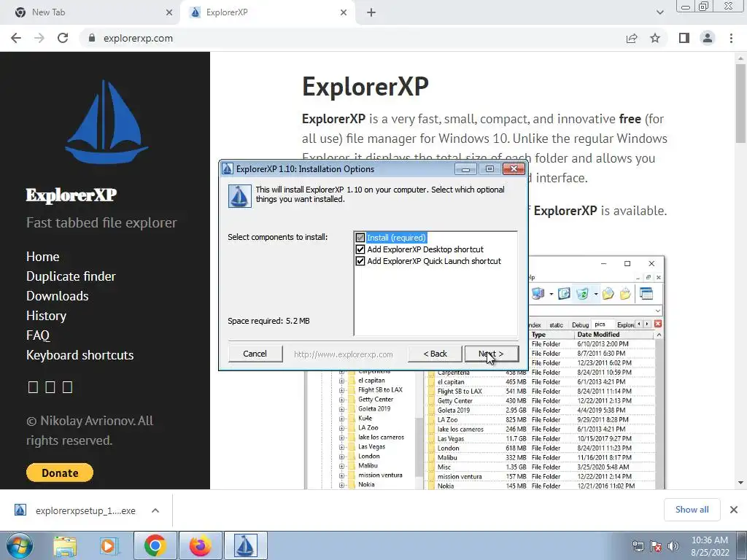Expand the download item options chevron

click(155, 510)
